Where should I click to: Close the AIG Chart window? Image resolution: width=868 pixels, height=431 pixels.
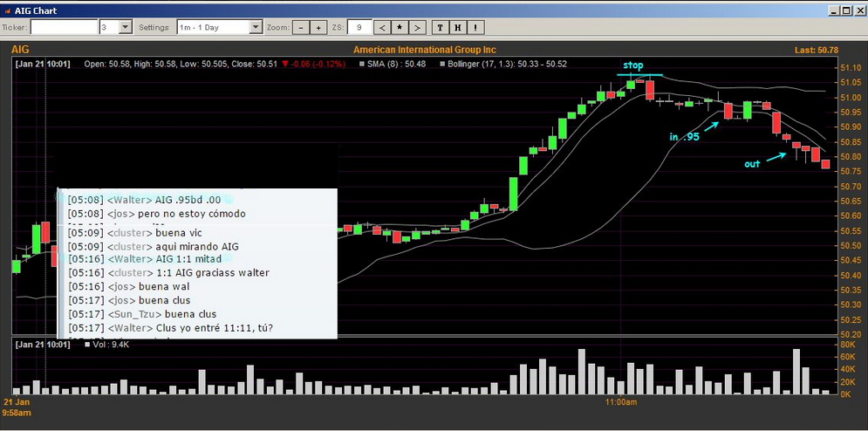coord(858,10)
